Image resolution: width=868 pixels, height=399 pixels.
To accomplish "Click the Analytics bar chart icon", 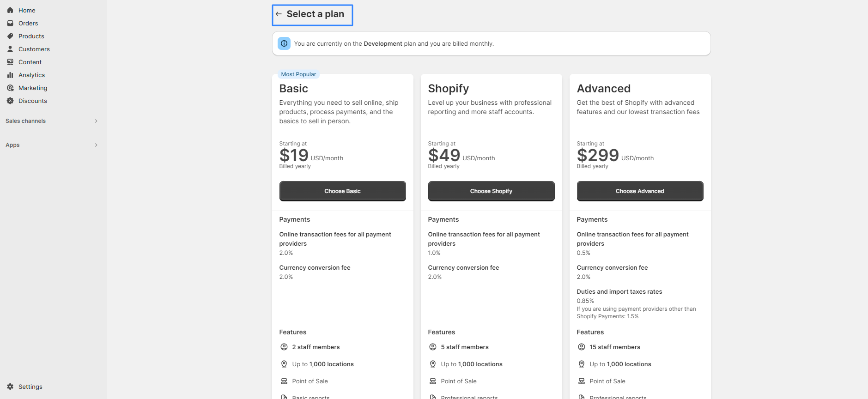I will coord(10,75).
